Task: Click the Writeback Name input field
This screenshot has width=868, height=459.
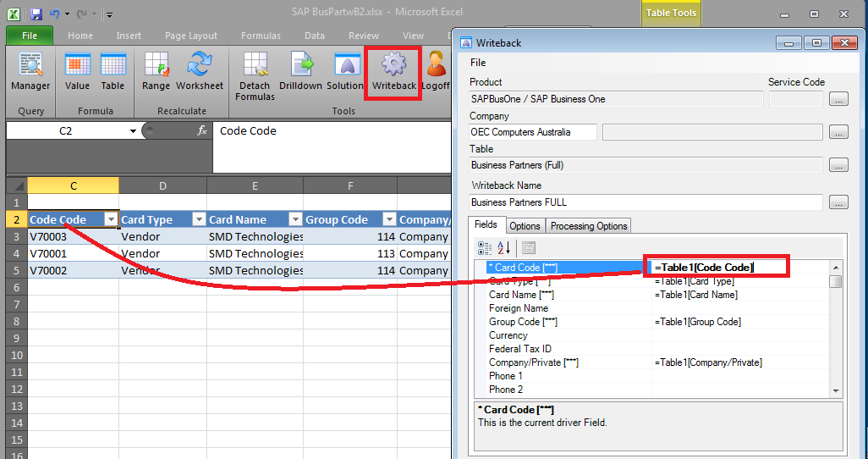Action: point(646,202)
